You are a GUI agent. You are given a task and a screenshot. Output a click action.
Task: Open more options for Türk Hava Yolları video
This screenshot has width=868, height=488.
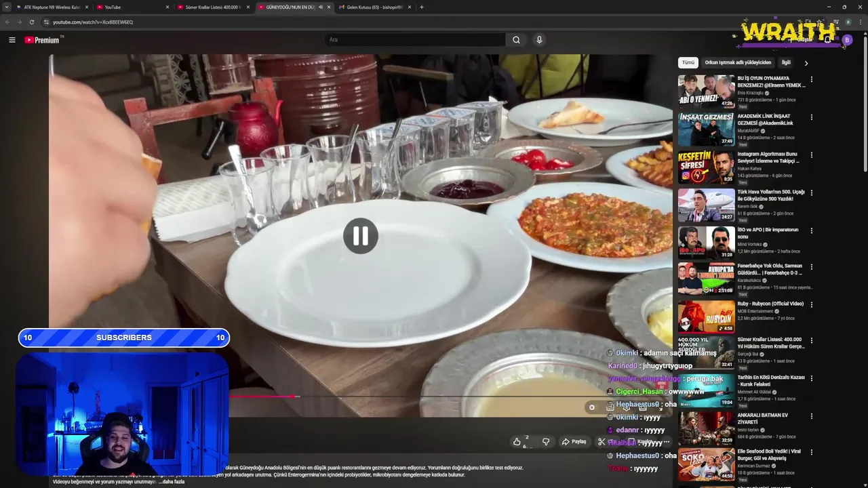pyautogui.click(x=811, y=193)
